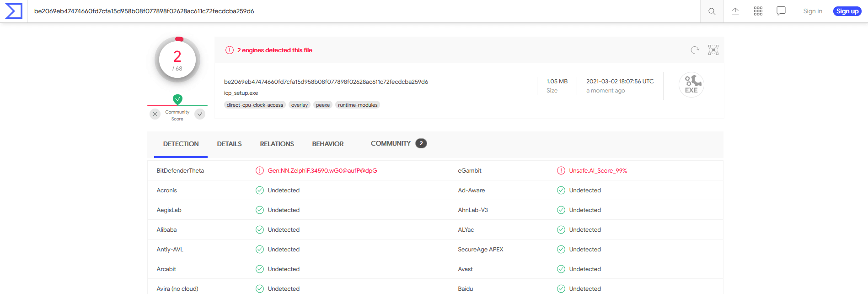Click the EXE file type icon
Viewport: 868px width, 294px height.
tap(691, 85)
